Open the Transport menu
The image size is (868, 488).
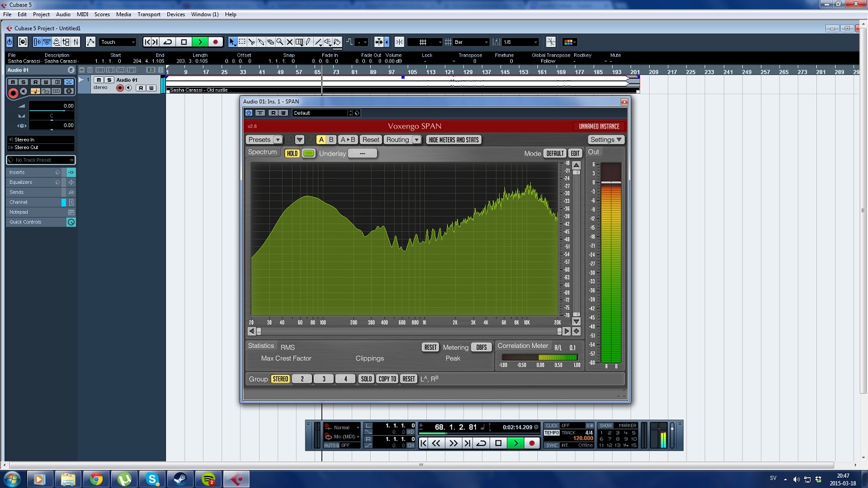pos(149,14)
